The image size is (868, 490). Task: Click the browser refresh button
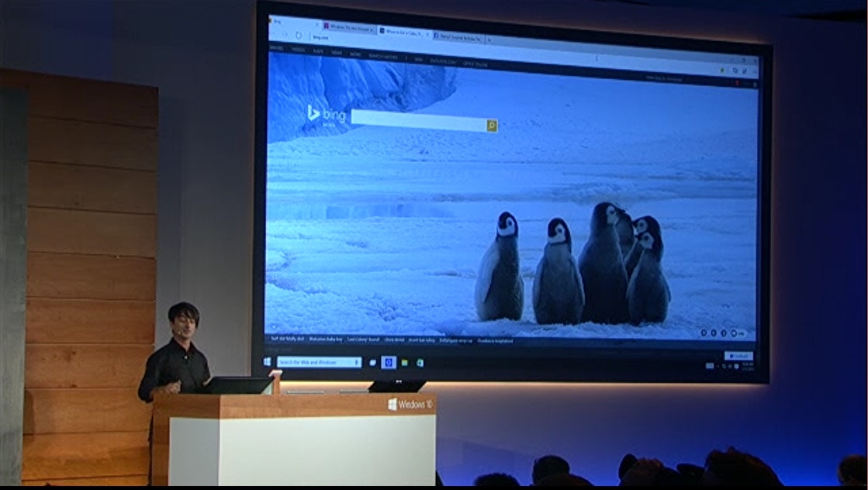point(299,35)
